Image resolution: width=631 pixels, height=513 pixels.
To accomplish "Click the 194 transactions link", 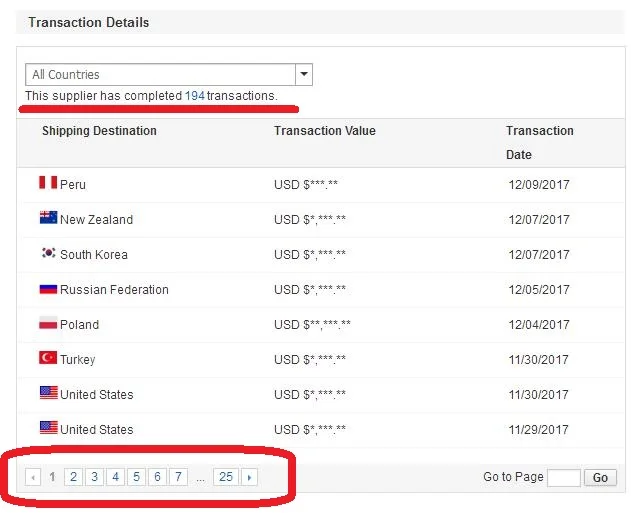I will [194, 96].
